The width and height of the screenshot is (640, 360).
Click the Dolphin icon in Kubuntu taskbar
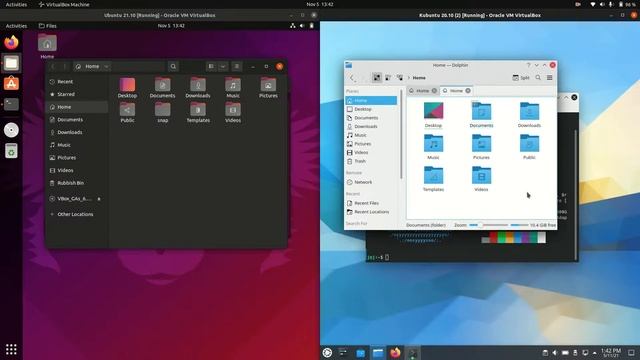click(x=378, y=353)
